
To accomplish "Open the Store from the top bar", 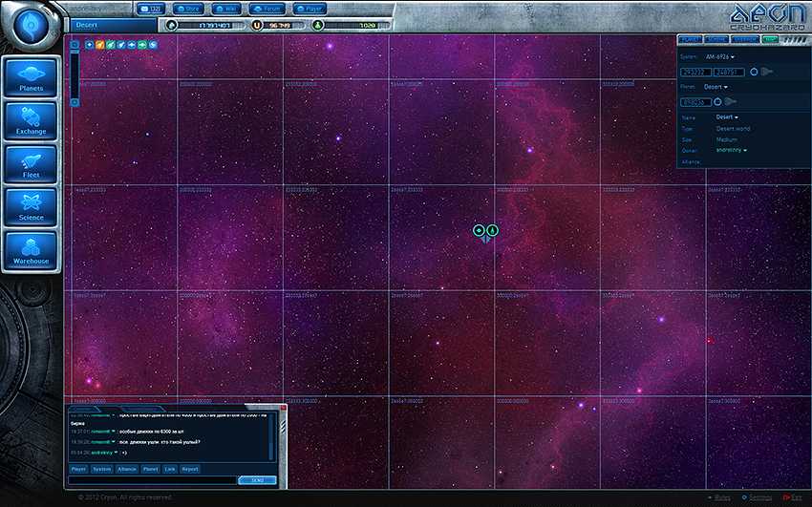I will pyautogui.click(x=188, y=9).
